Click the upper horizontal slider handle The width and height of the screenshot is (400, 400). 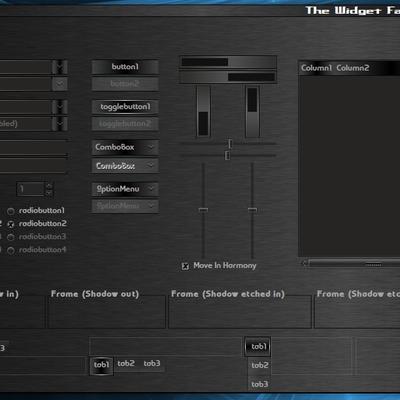pyautogui.click(x=230, y=144)
